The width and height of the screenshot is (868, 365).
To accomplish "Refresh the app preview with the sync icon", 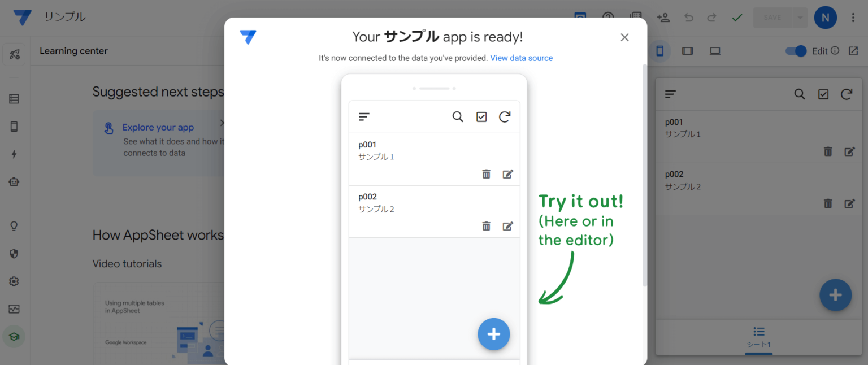I will click(x=505, y=116).
